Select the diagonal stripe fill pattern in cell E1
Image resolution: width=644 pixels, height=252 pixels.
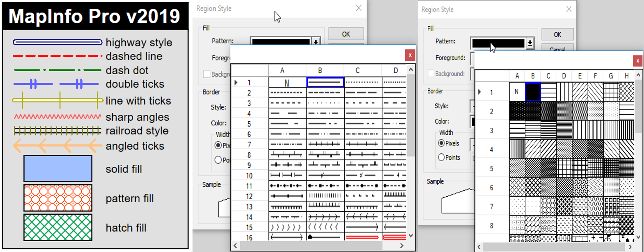[579, 92]
